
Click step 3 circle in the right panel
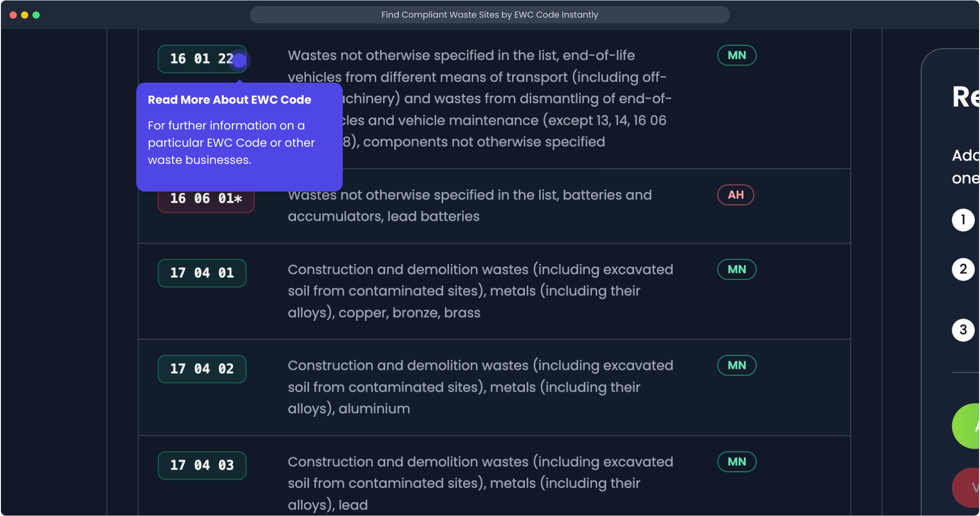tap(962, 330)
